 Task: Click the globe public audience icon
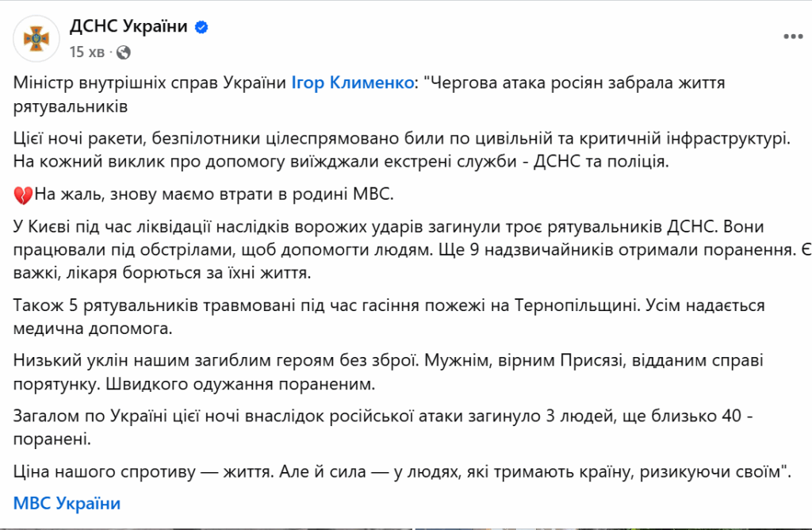click(123, 52)
